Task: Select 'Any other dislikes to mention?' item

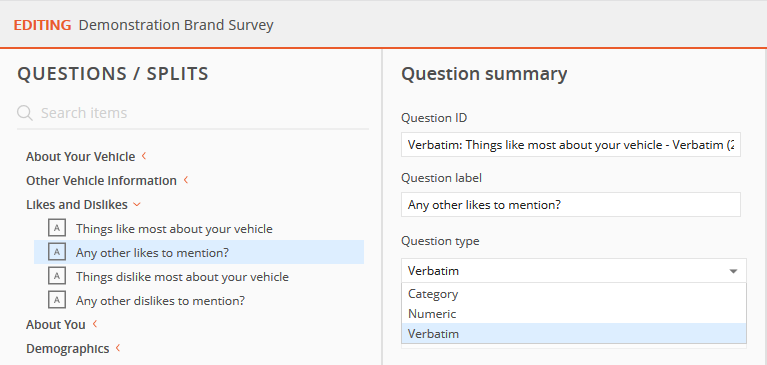Action: 160,300
